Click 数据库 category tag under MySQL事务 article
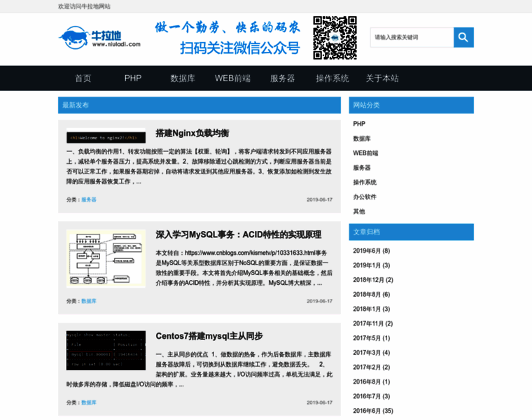 pos(89,301)
